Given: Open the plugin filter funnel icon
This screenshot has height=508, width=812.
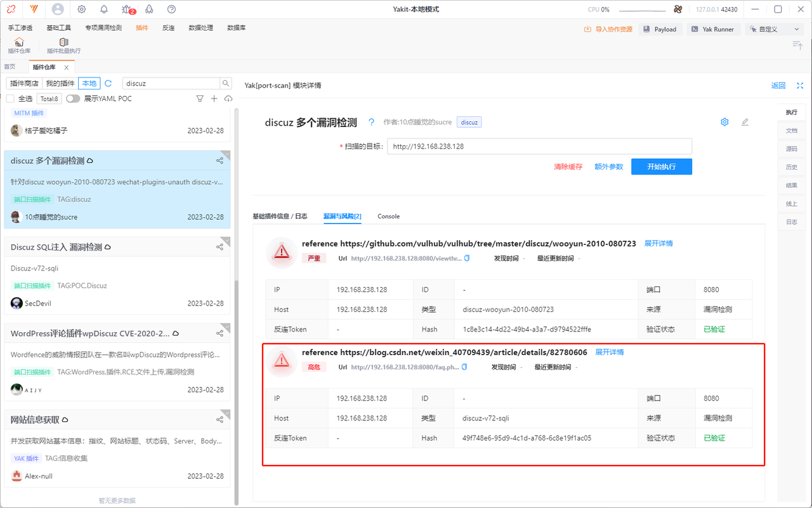Looking at the screenshot, I should pyautogui.click(x=200, y=98).
